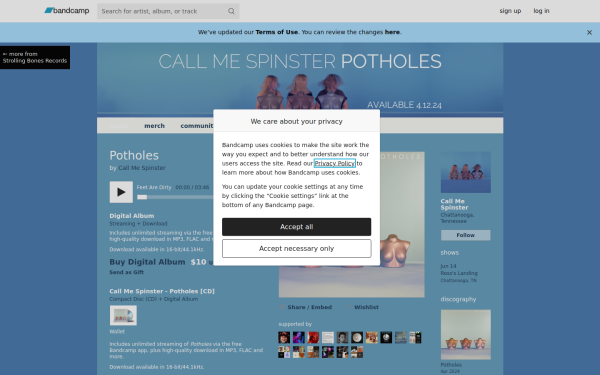Choose Accept necessary only
Screen dimensions: 600x375
[296, 249]
